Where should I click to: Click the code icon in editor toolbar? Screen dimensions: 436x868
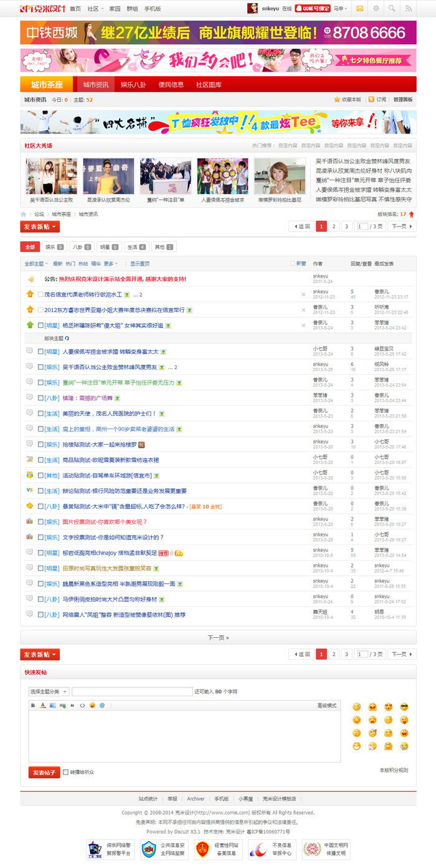tap(82, 705)
